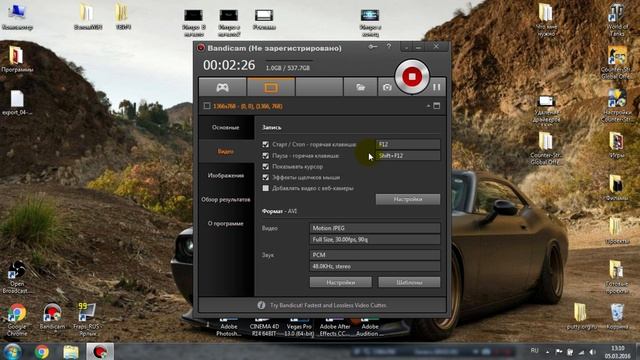
Task: Open File Explorer from the taskbar
Action: [x=71, y=351]
